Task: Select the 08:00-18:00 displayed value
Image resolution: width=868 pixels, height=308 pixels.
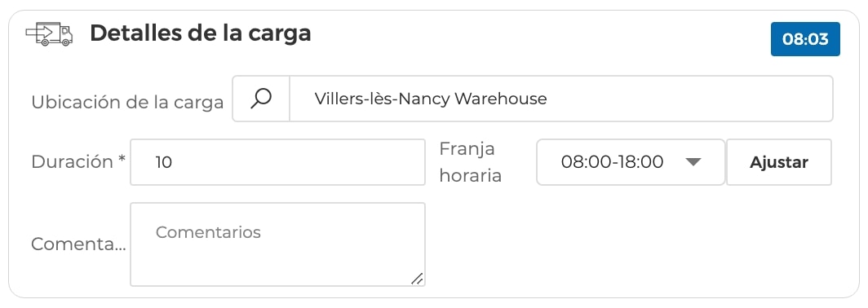Action: (612, 162)
